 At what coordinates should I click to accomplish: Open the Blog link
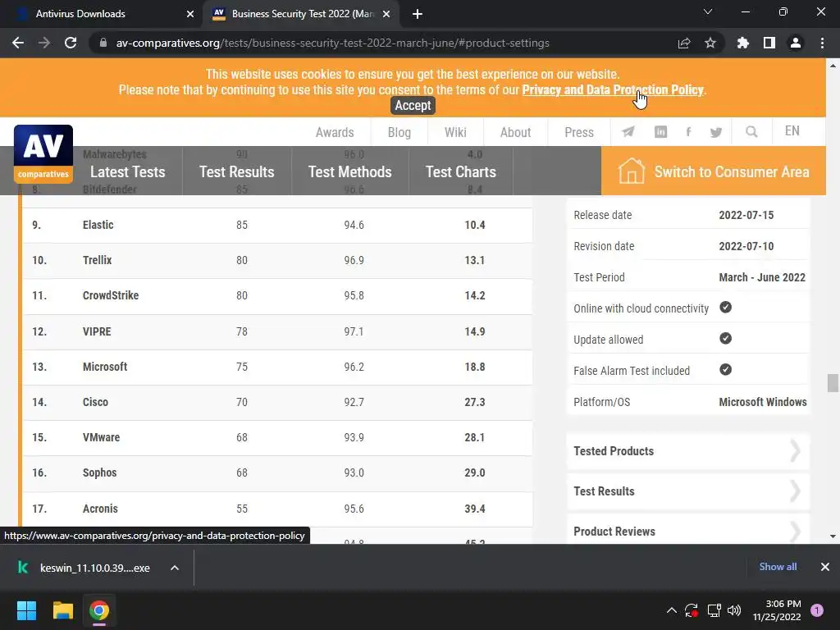399,132
